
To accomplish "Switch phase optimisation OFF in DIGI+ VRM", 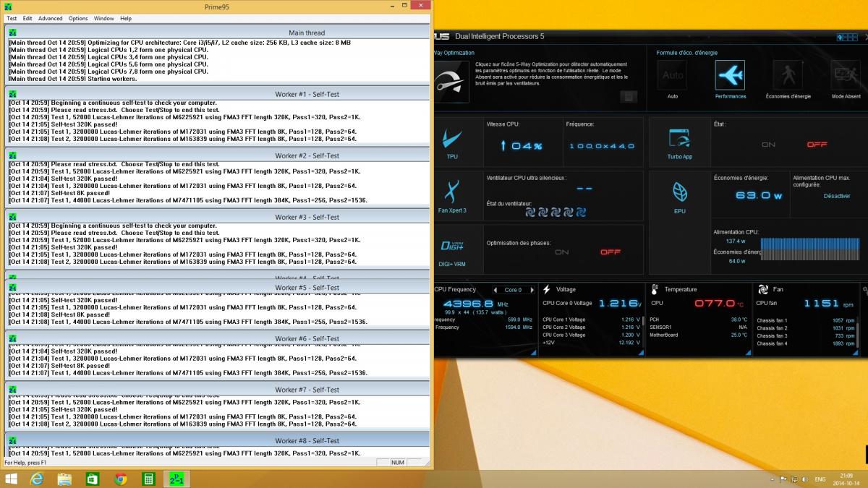I will point(610,252).
